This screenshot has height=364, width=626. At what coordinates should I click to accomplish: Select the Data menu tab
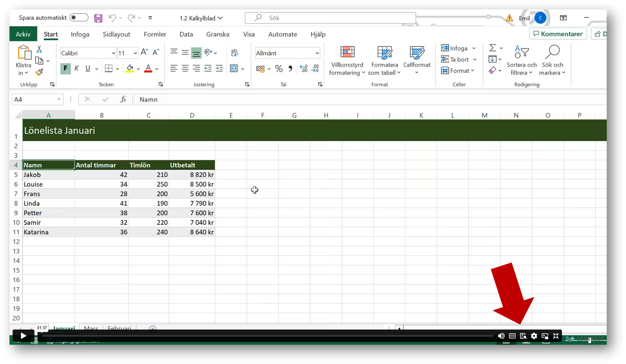coord(186,34)
